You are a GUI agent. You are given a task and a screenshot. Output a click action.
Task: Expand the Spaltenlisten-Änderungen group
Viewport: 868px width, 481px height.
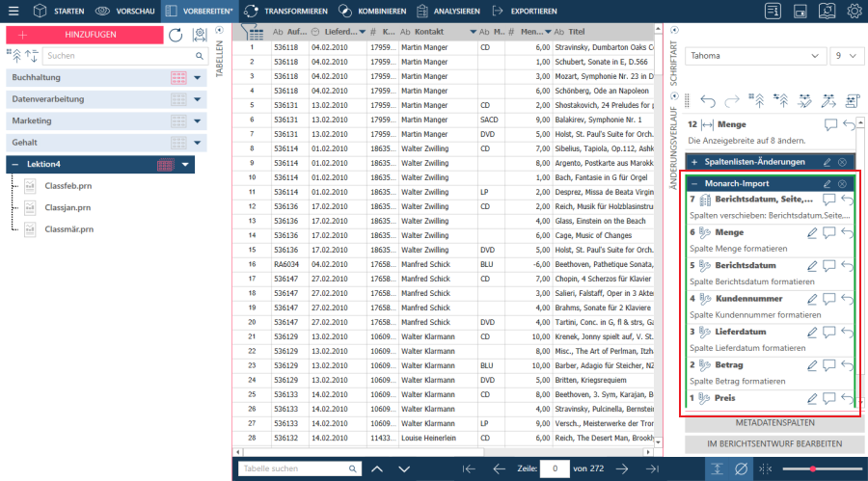click(694, 162)
